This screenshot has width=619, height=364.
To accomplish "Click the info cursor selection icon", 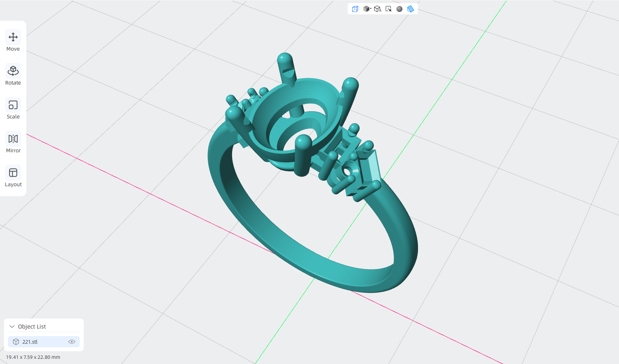I will click(x=388, y=9).
